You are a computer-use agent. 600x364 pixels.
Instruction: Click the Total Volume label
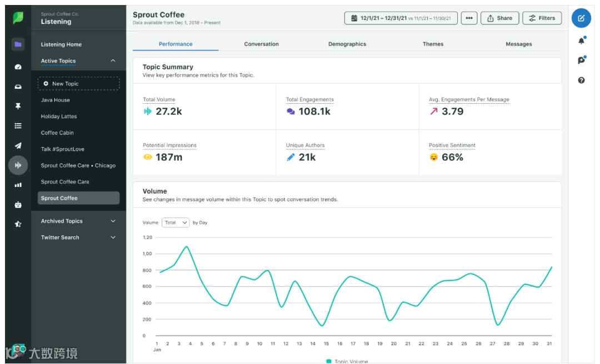tap(159, 99)
